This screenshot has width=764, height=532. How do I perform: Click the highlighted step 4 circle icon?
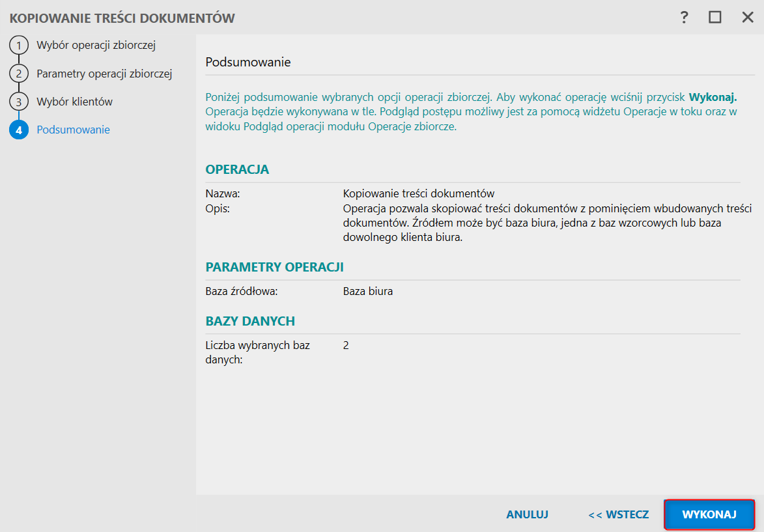point(19,130)
